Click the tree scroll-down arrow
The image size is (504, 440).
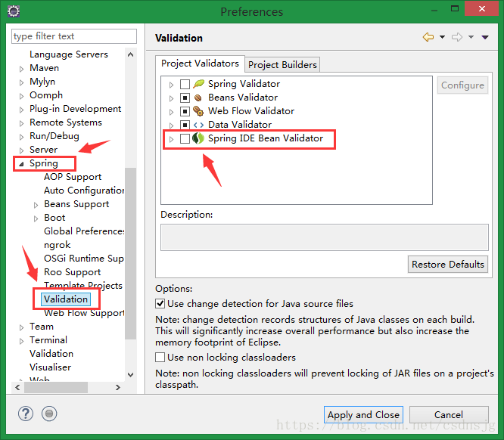point(130,374)
